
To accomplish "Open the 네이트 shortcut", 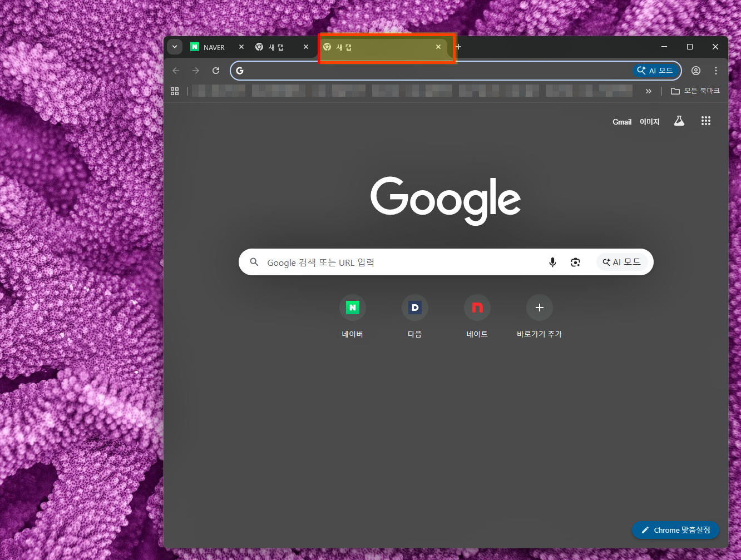I will pos(477,316).
